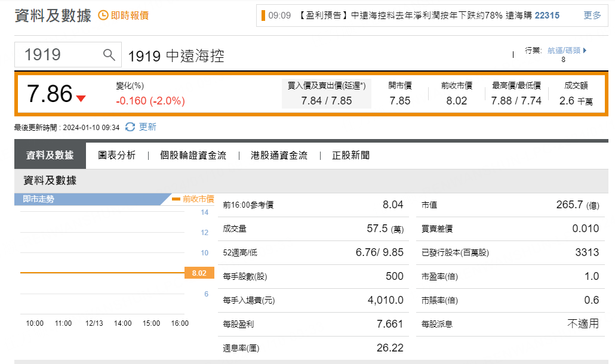Image resolution: width=615 pixels, height=364 pixels.
Task: Click the 開市價 value 7.85
Action: [x=399, y=101]
